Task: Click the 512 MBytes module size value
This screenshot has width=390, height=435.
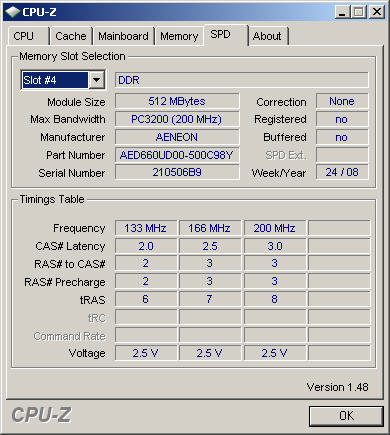Action: [x=177, y=101]
